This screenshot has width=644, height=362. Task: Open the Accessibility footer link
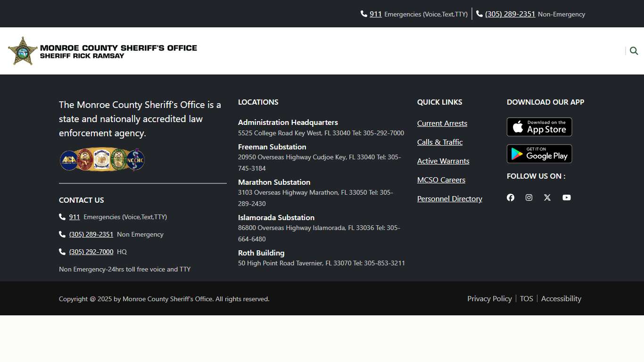(x=561, y=298)
